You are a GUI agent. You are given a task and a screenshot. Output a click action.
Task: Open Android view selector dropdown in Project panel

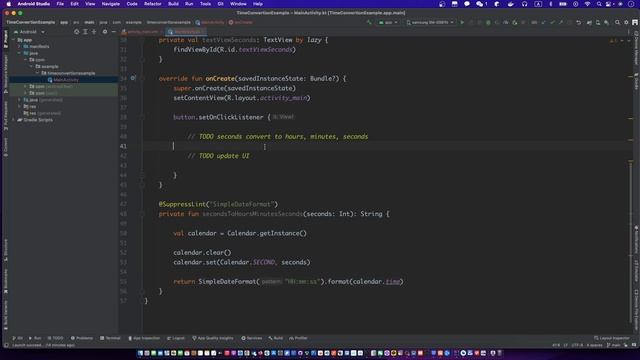[29, 31]
